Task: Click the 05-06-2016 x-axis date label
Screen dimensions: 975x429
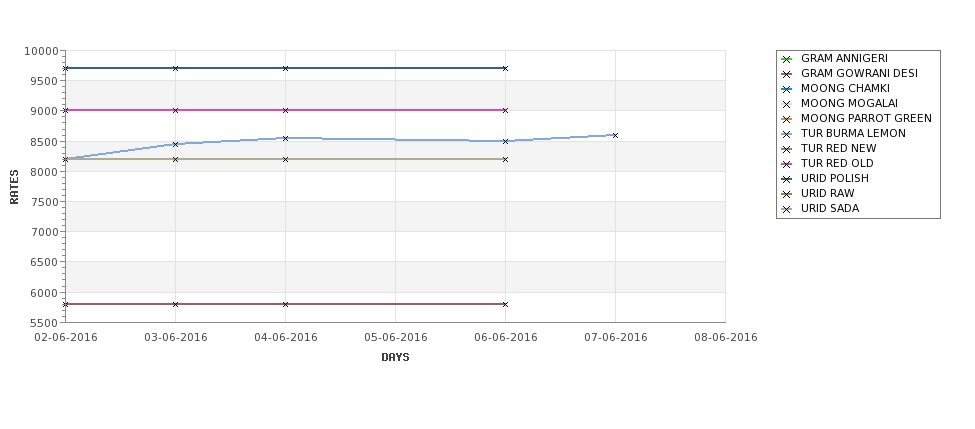Action: 395,338
